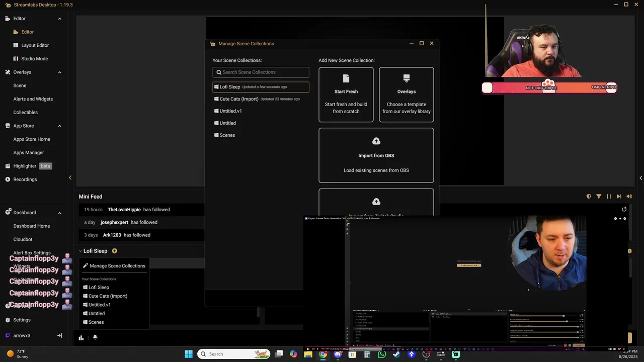644x362 pixels.
Task: Open Layout Editor in the sidebar
Action: click(x=35, y=45)
